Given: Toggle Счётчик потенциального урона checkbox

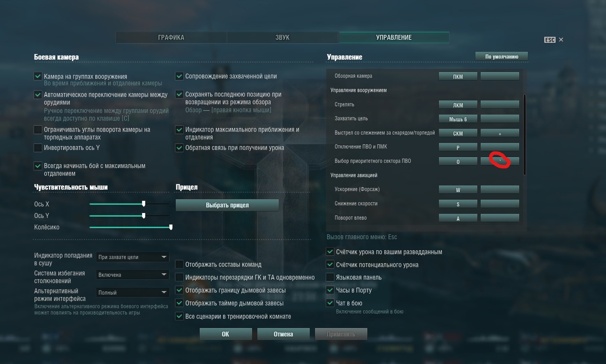Looking at the screenshot, I should (330, 265).
